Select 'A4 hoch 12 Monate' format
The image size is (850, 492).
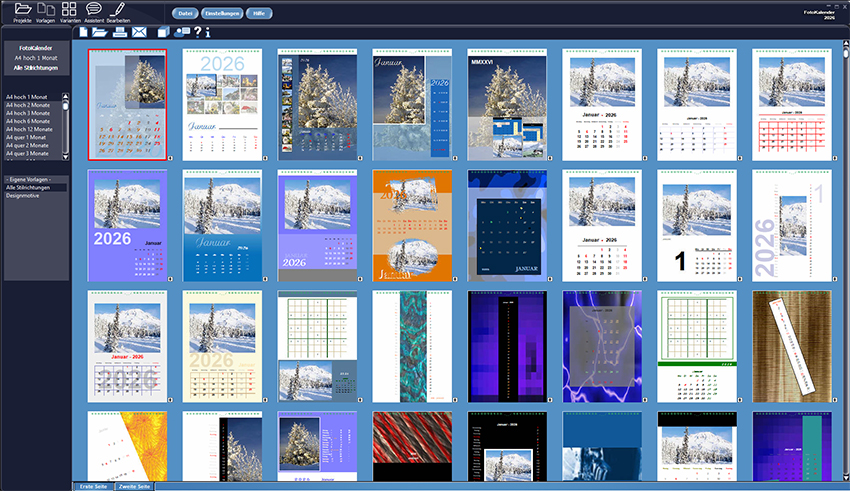(x=30, y=129)
